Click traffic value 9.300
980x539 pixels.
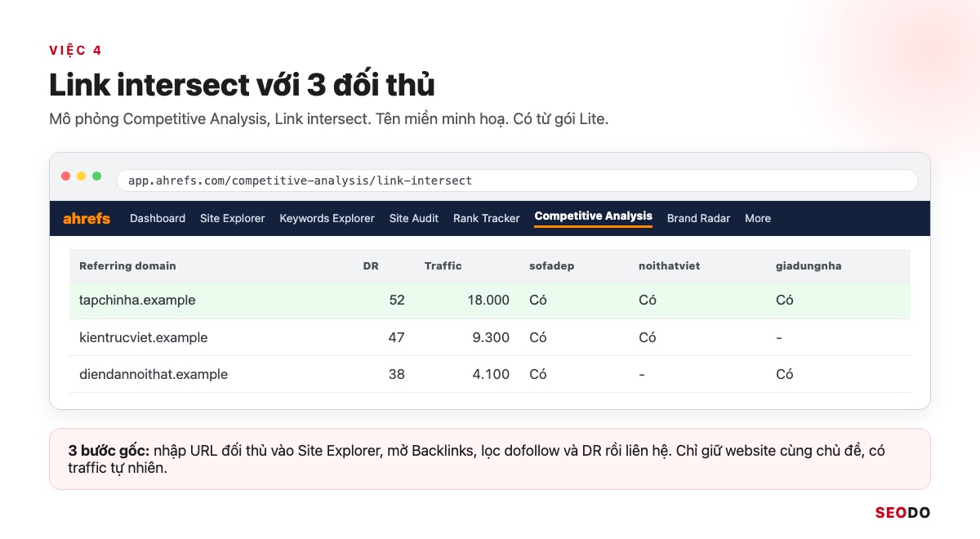492,337
